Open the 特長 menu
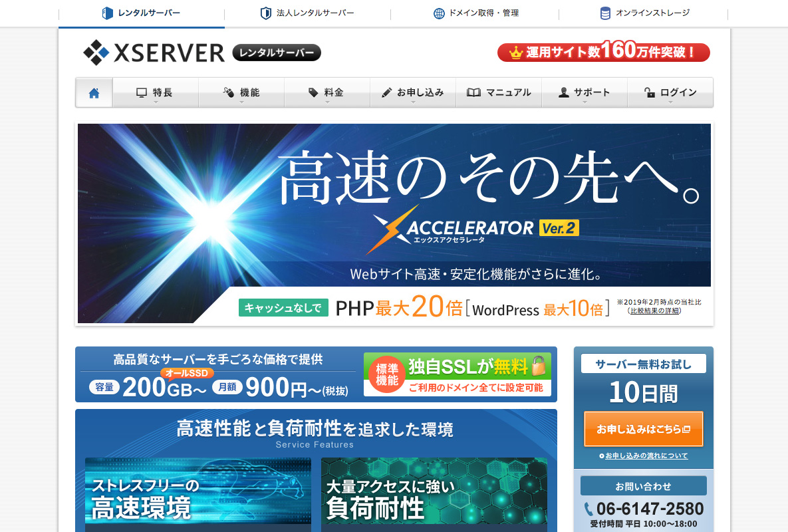Screen dimensions: 788x532 coord(156,93)
